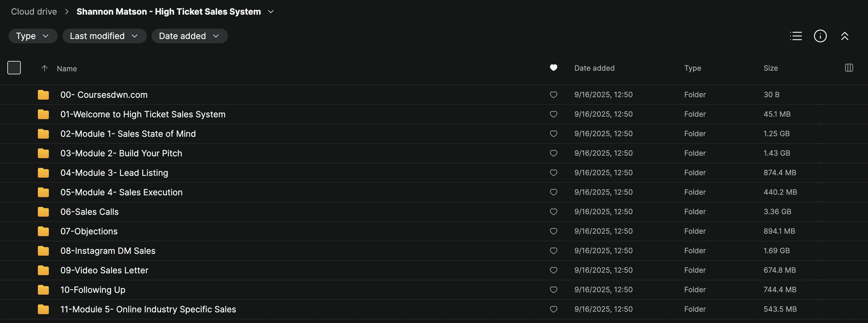This screenshot has width=868, height=323.
Task: Open 03-Module 2- Build Your Pitch folder
Action: coord(121,154)
